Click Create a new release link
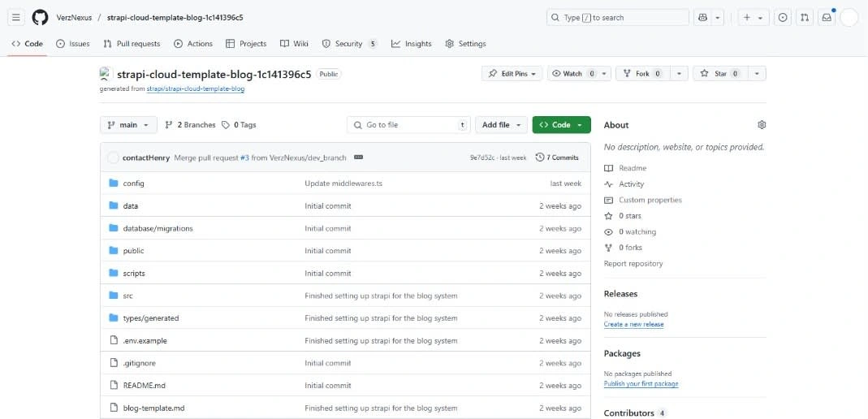This screenshot has height=419, width=868. point(634,324)
